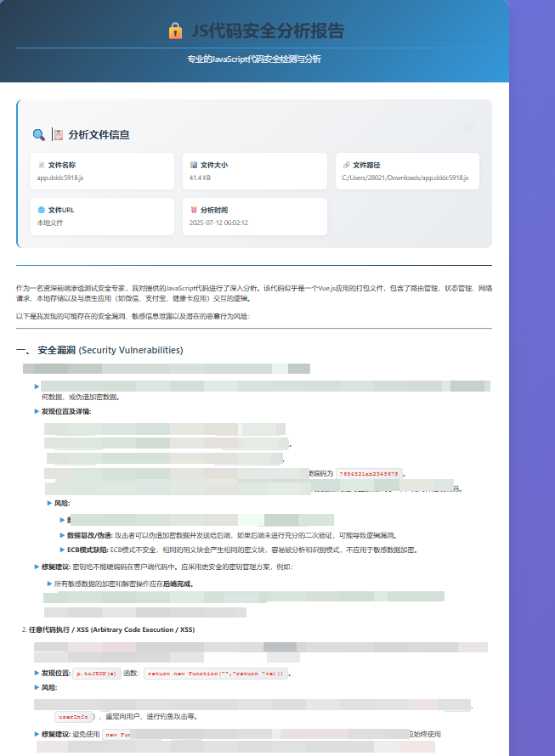Screen dimensions: 555x756
Task: Click the bold text 后端完成
Action: [x=178, y=584]
